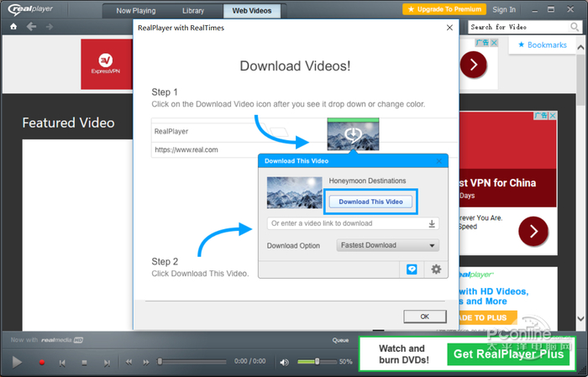Open the Bookmarks link

(543, 45)
